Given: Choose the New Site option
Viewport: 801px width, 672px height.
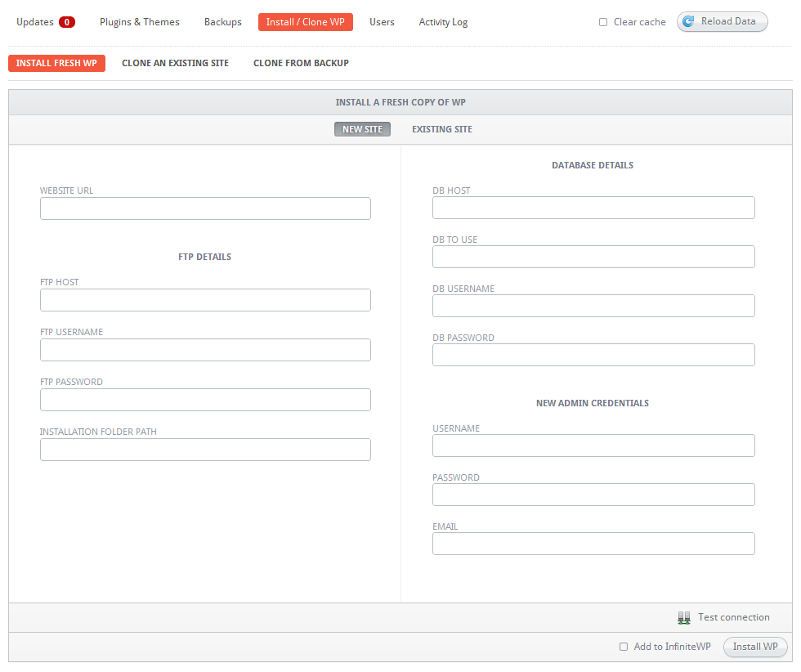Looking at the screenshot, I should pos(362,129).
